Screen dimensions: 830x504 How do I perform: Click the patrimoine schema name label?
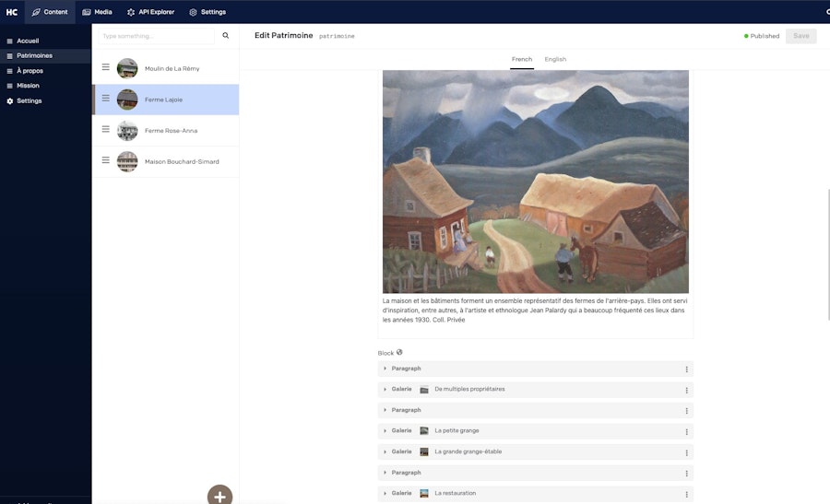tap(337, 37)
